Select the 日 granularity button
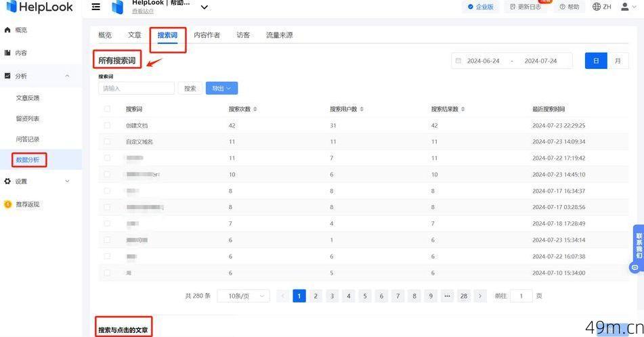The height and width of the screenshot is (337, 644). click(x=596, y=61)
